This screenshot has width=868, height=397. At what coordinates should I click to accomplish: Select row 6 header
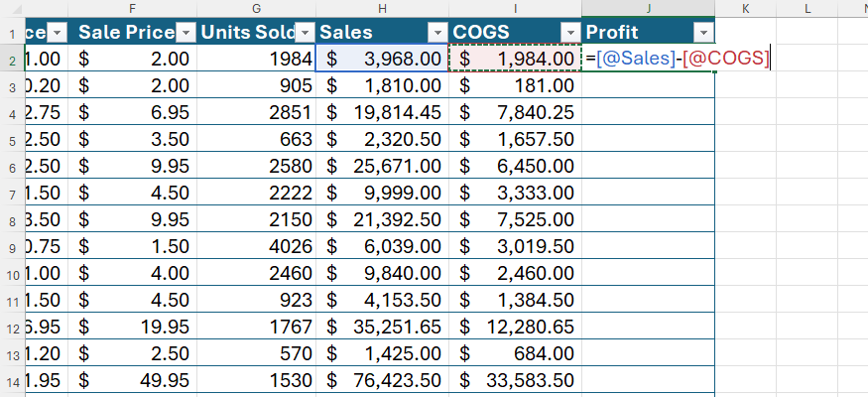tap(12, 166)
